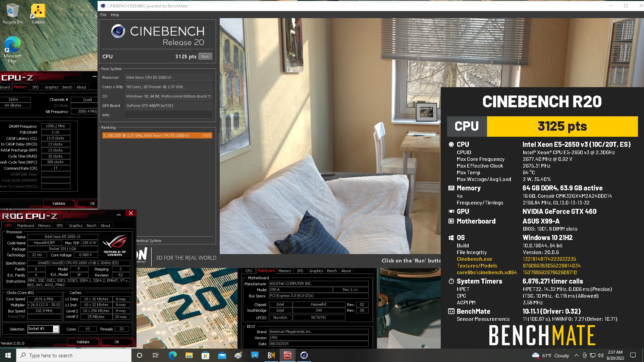Open network status tray icon

(593, 355)
